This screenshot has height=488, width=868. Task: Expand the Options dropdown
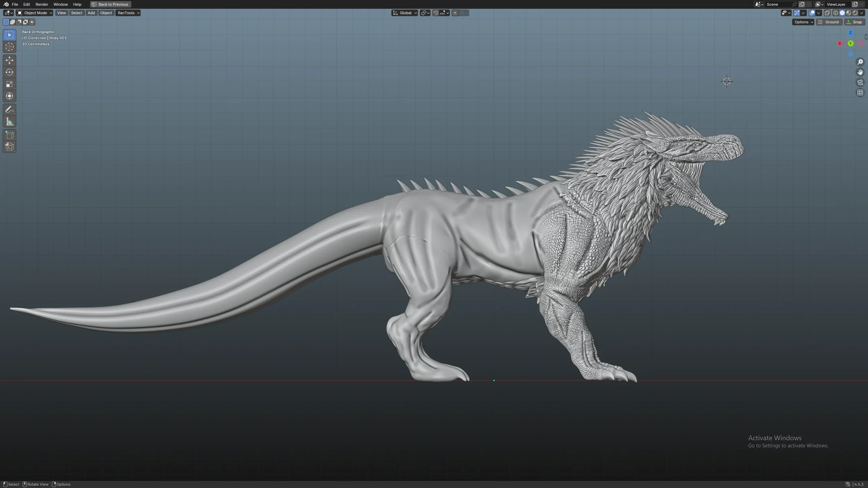(x=803, y=22)
